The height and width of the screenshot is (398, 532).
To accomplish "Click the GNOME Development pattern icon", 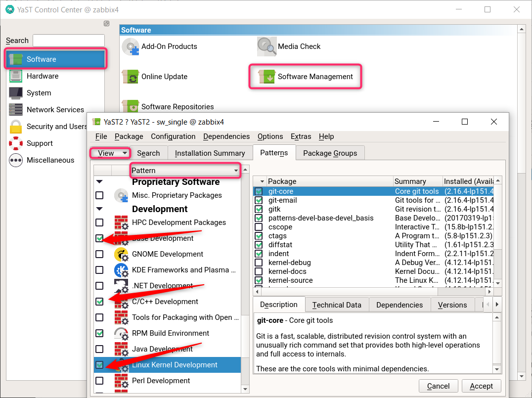I will click(121, 254).
